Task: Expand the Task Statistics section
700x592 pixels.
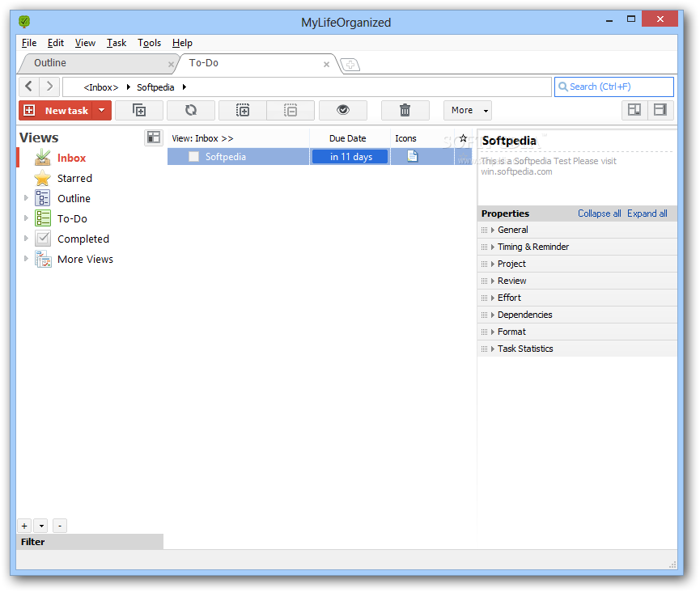Action: pos(577,349)
